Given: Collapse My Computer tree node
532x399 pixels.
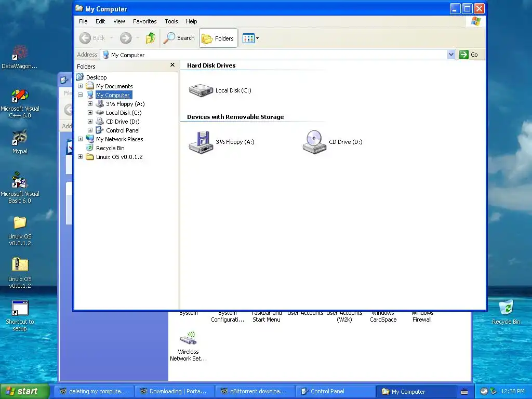Looking at the screenshot, I should pos(81,95).
